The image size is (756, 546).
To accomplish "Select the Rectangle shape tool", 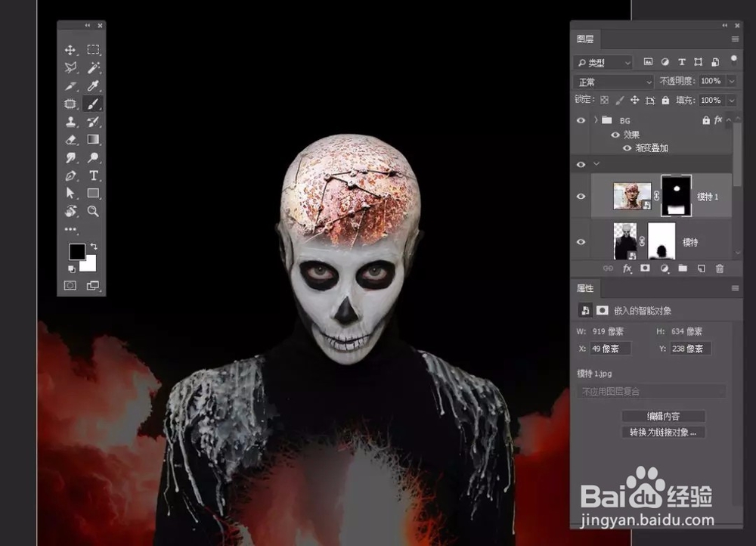I will click(93, 194).
